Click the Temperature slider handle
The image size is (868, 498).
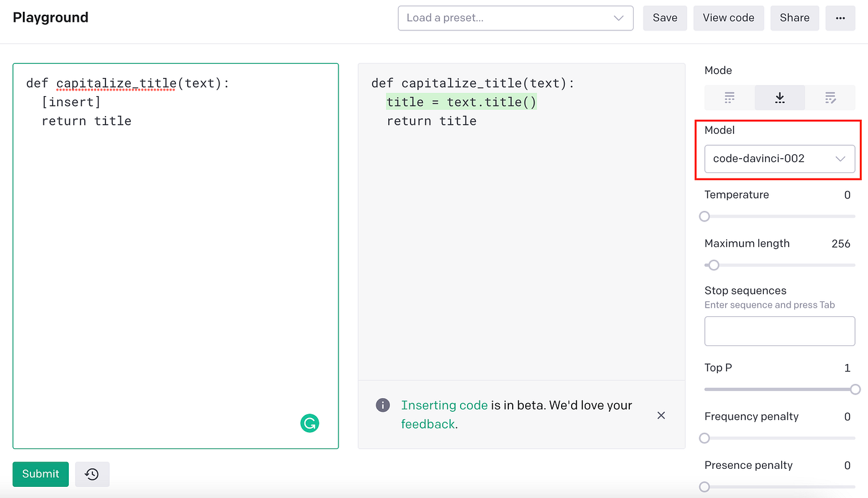[704, 216]
